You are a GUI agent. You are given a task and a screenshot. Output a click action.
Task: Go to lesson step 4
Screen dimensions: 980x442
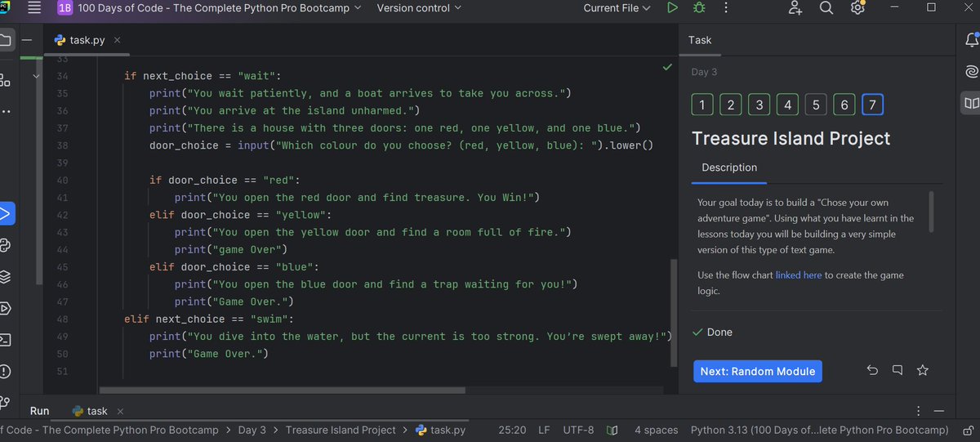tap(787, 105)
